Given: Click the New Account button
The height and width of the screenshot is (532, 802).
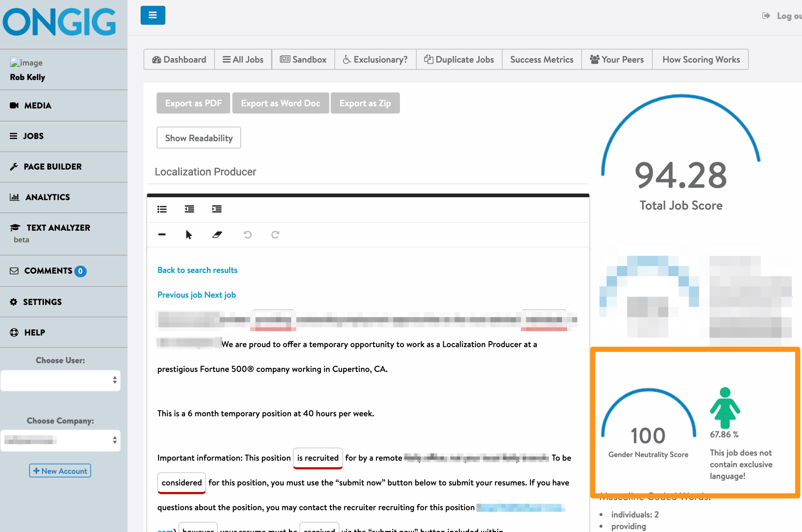Looking at the screenshot, I should (x=59, y=470).
